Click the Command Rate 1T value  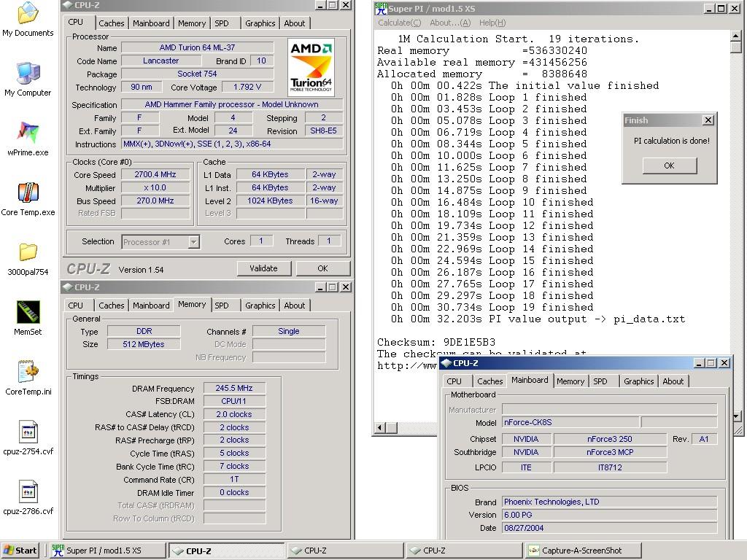coord(234,480)
